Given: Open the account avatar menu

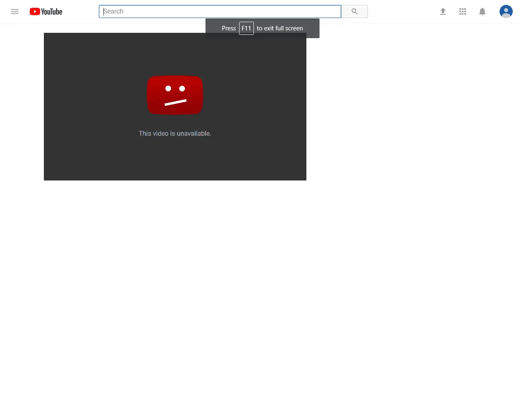Looking at the screenshot, I should [x=506, y=11].
